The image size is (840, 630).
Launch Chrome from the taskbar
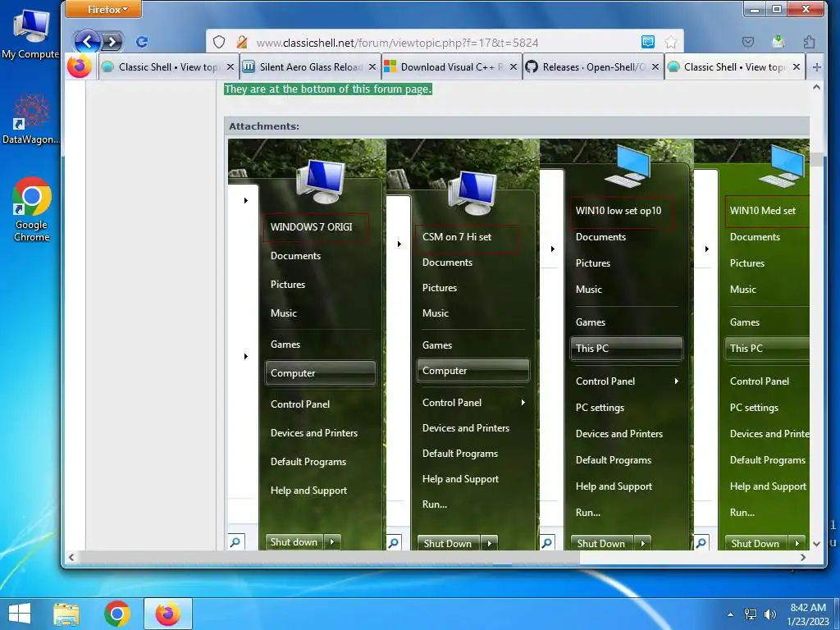[x=116, y=614]
